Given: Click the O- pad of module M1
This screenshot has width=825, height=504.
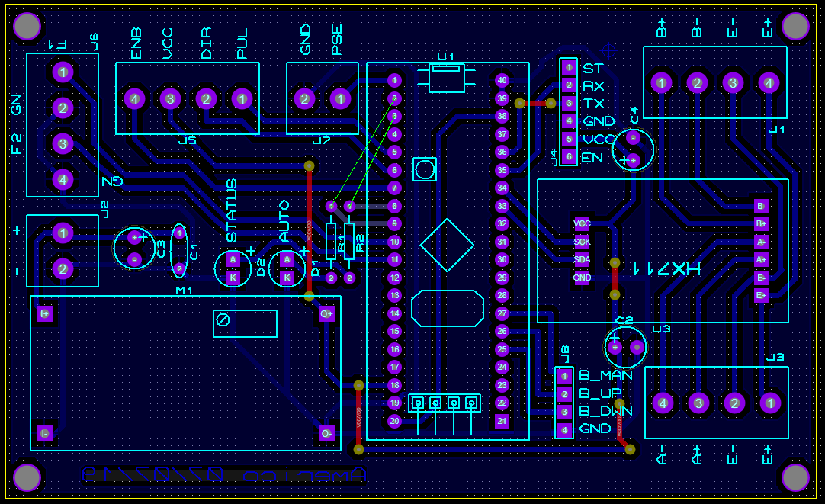Looking at the screenshot, I should (x=326, y=434).
